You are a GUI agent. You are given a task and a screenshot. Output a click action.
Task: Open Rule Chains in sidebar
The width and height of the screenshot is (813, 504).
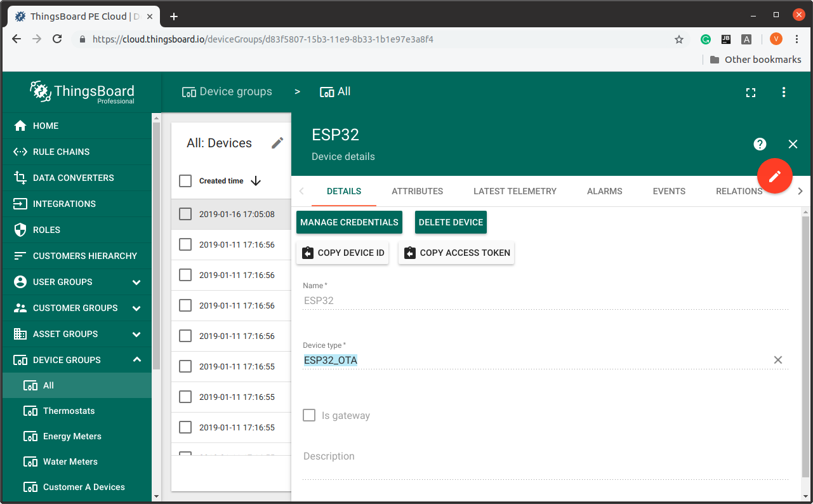click(77, 152)
